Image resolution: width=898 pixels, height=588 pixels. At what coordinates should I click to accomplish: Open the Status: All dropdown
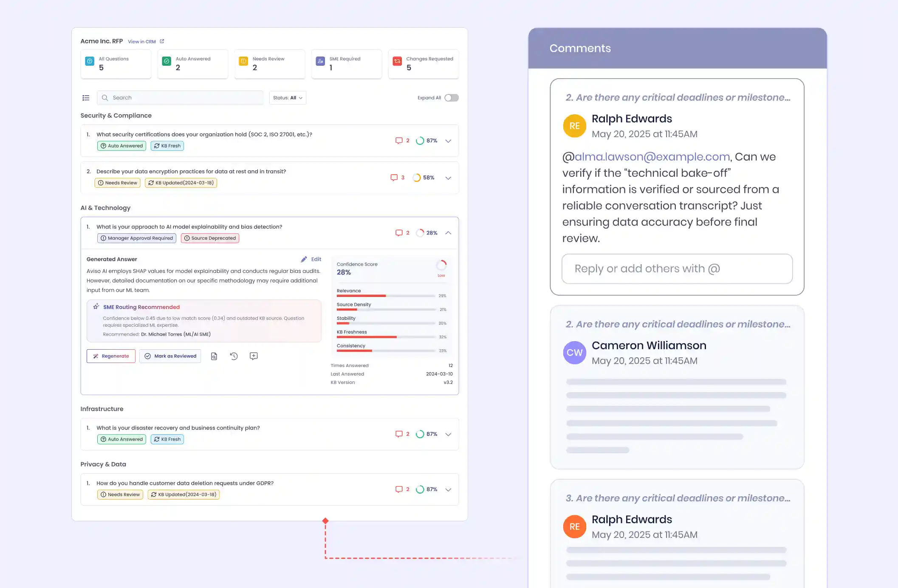(288, 98)
